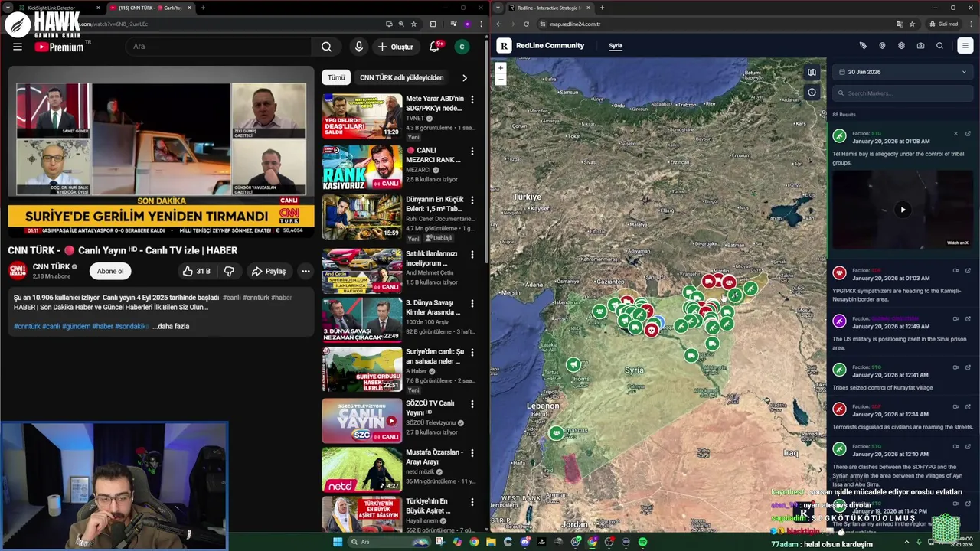
Task: Click the green map marker near Homs
Action: [573, 365]
